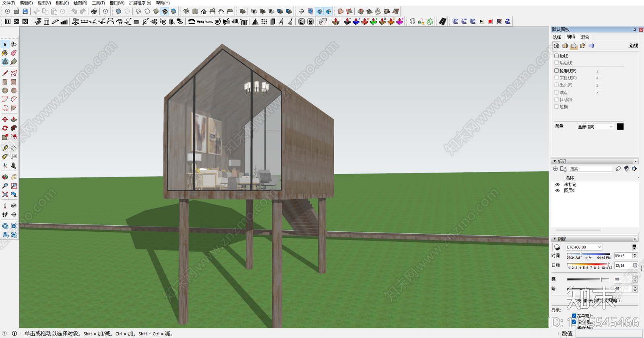Select the arrow Select tool in left toolbar

click(x=5, y=44)
